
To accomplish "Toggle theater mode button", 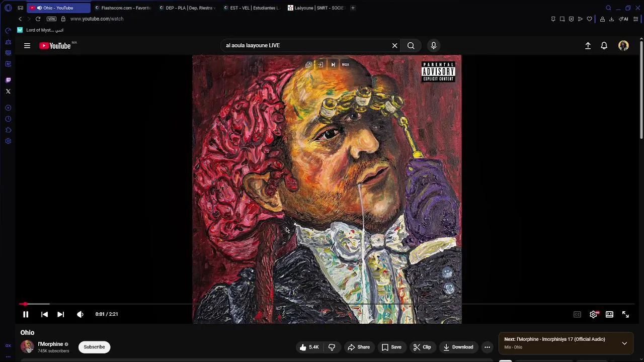I will point(609,314).
